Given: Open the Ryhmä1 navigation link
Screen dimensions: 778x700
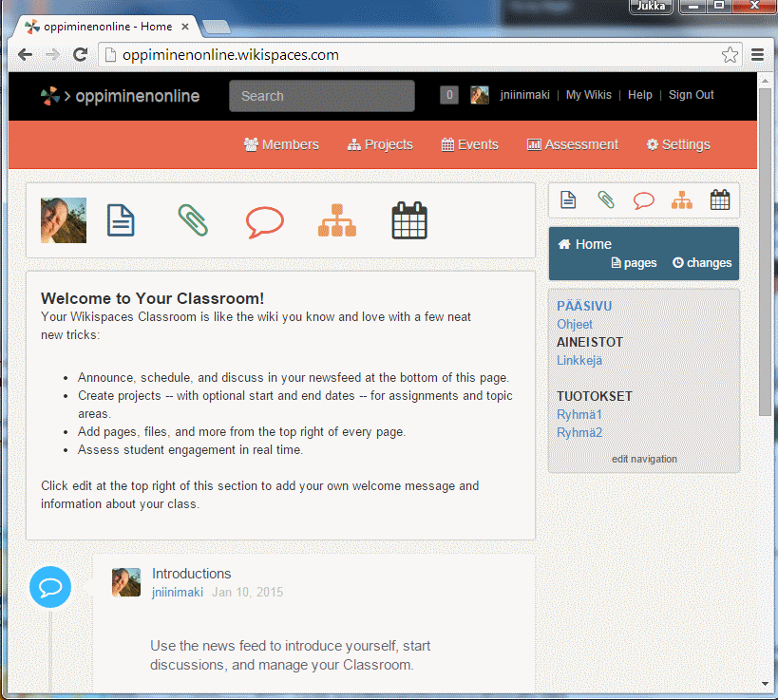Looking at the screenshot, I should tap(579, 414).
